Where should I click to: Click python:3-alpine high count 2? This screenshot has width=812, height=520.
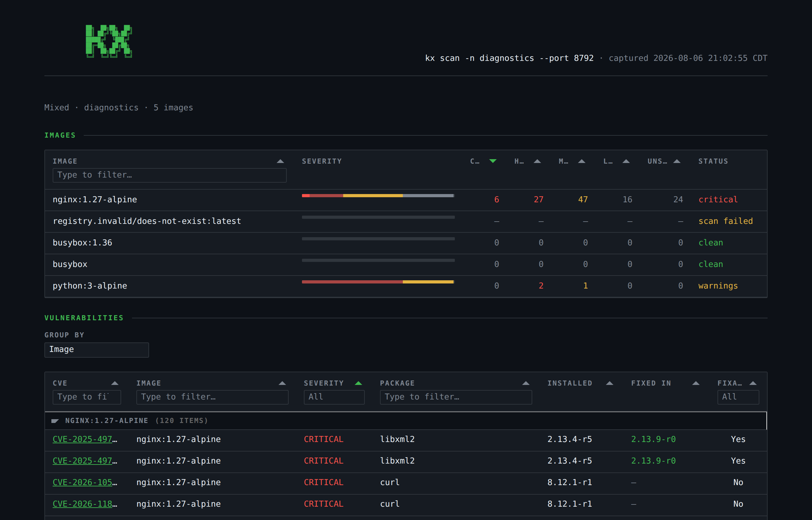pyautogui.click(x=541, y=286)
